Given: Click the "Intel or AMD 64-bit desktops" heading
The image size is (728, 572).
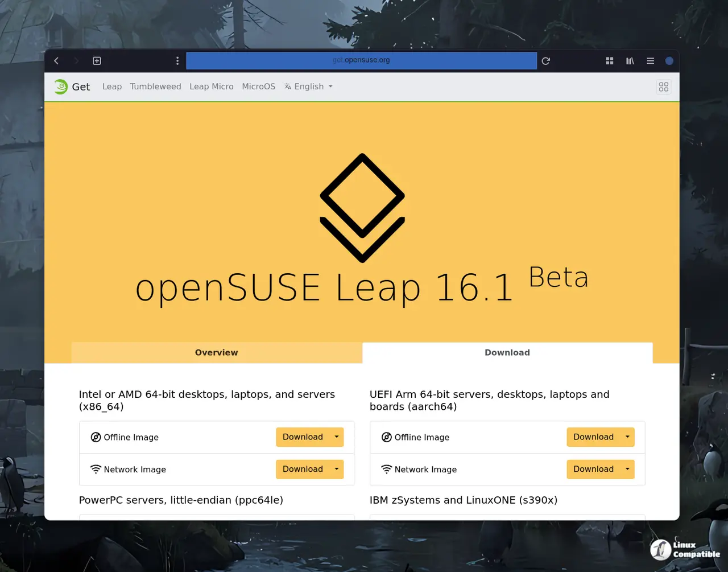Looking at the screenshot, I should point(207,400).
